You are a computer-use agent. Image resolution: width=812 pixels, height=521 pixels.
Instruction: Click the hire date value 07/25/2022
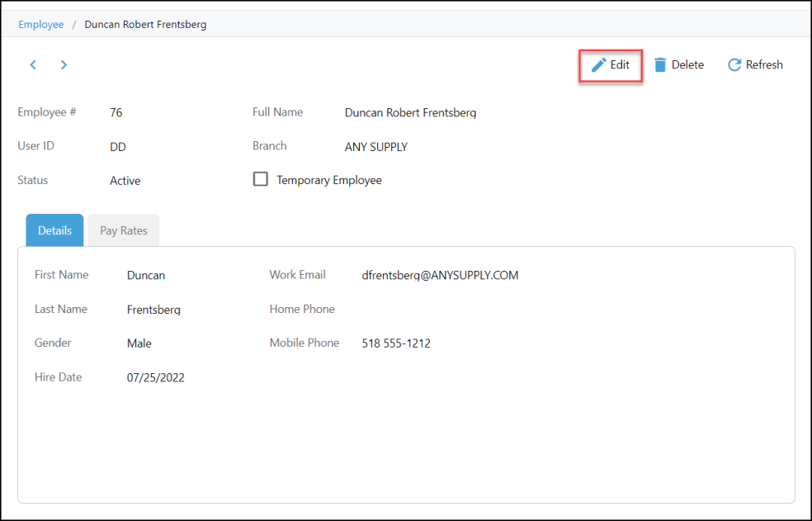(155, 377)
